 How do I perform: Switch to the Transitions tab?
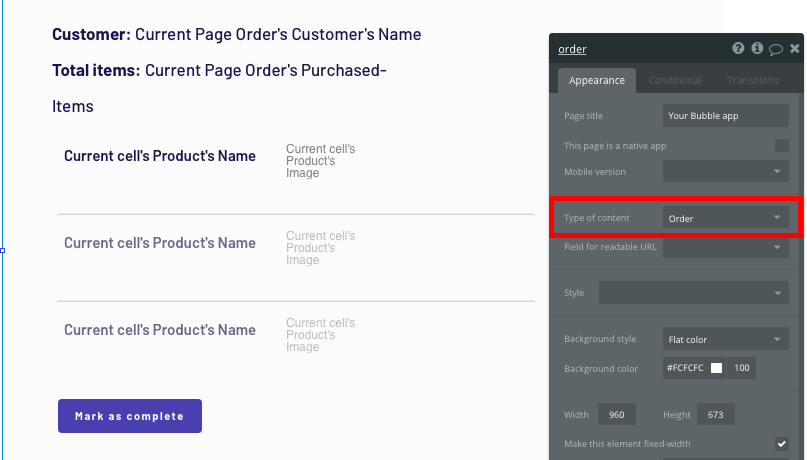tap(752, 80)
